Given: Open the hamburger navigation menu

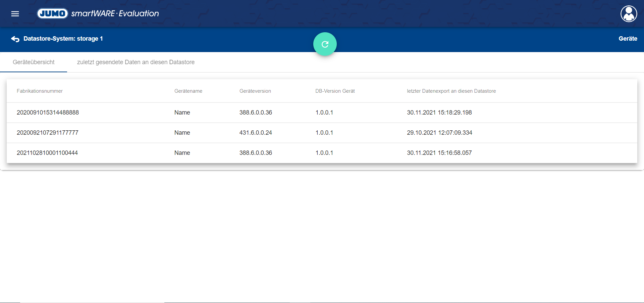Looking at the screenshot, I should tap(15, 14).
